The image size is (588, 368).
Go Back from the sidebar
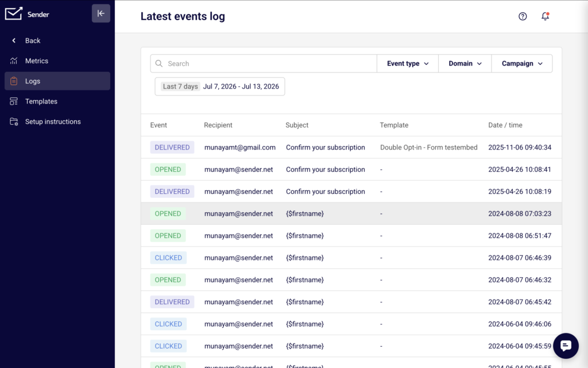(57, 41)
